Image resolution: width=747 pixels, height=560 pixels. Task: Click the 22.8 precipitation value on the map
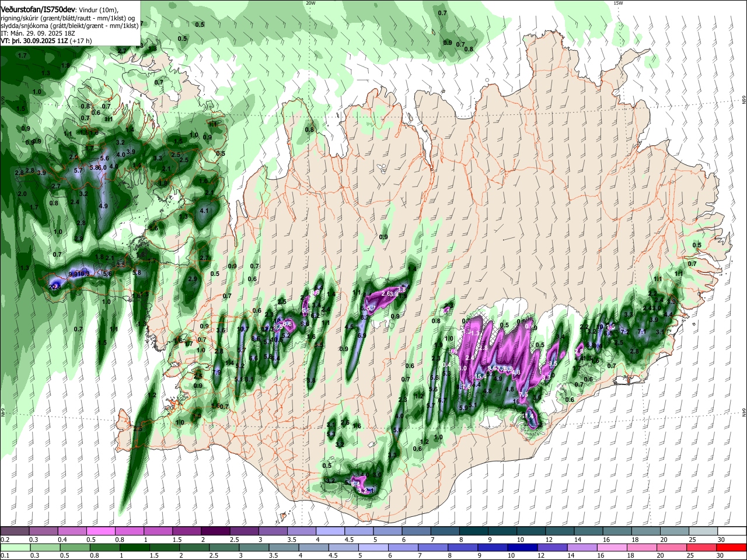click(55, 286)
